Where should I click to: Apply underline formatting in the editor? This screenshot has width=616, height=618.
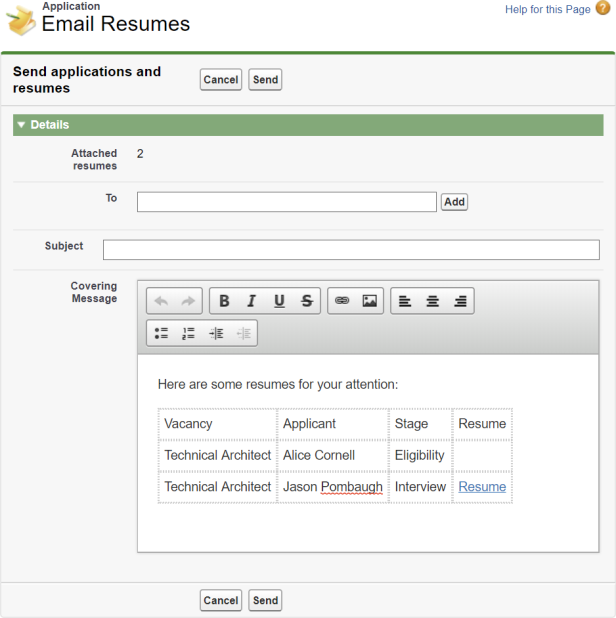[279, 301]
